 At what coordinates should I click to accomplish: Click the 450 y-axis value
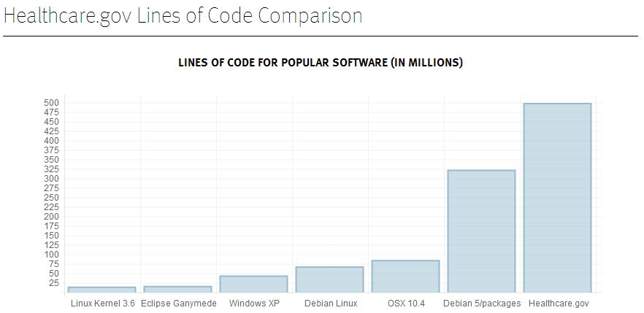(52, 122)
